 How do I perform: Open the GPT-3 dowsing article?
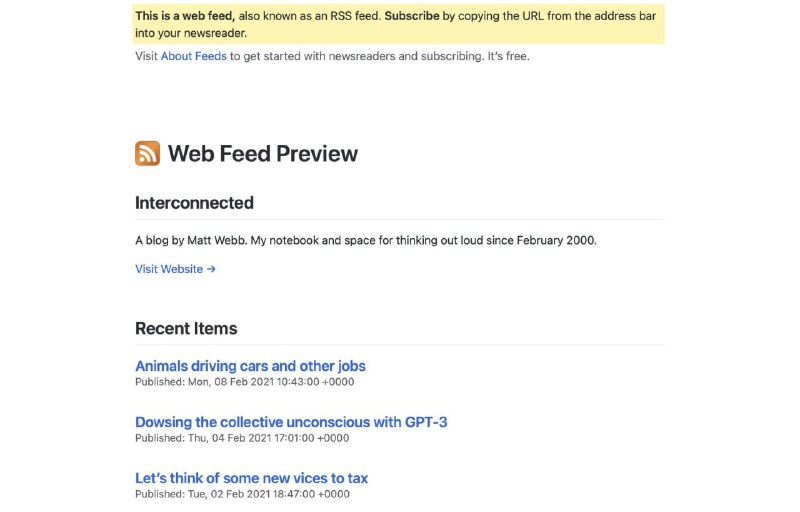coord(291,422)
